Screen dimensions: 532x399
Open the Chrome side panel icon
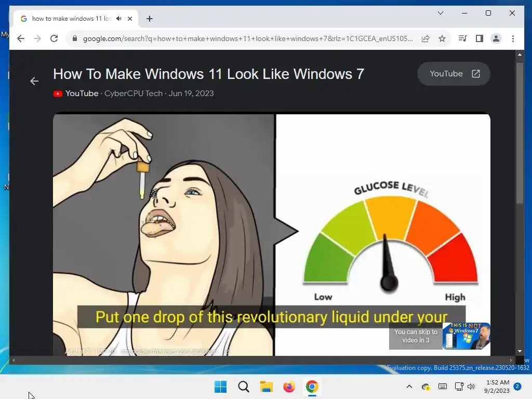point(479,38)
